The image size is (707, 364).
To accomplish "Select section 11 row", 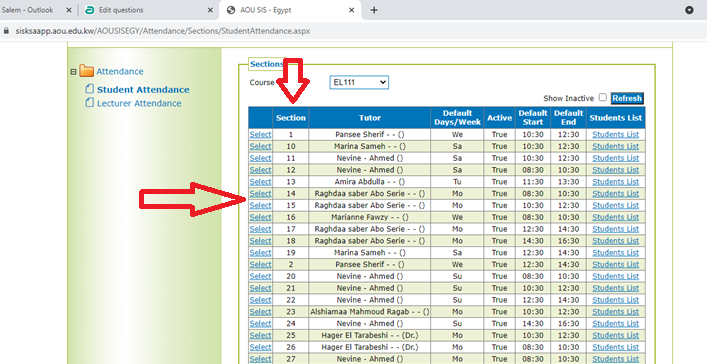I will click(260, 158).
